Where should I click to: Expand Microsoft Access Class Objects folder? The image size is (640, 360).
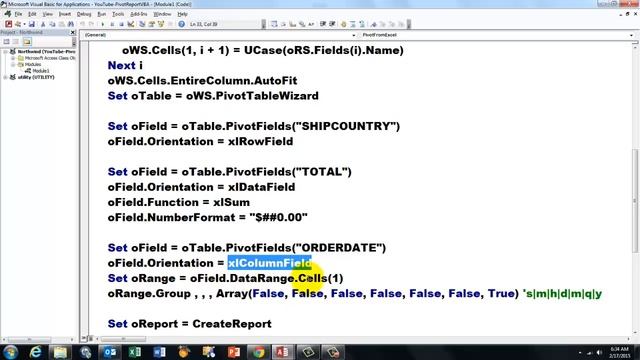coord(13,58)
